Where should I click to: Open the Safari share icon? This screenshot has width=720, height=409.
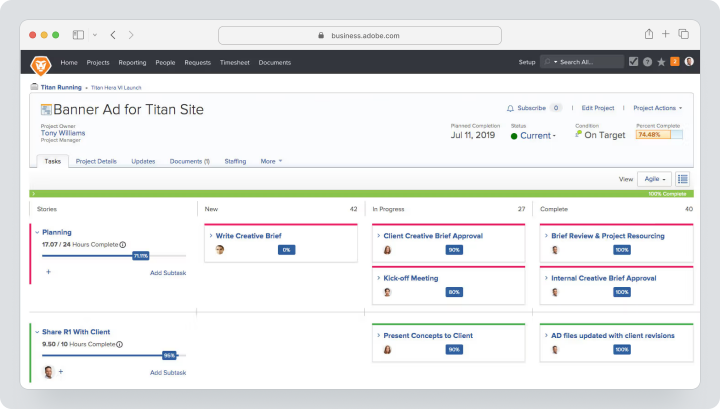649,34
